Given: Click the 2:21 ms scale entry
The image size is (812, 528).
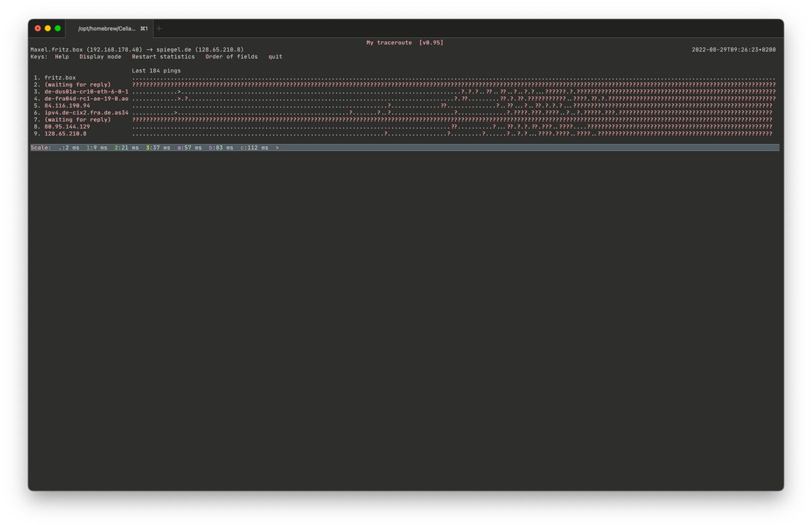Looking at the screenshot, I should [x=127, y=148].
